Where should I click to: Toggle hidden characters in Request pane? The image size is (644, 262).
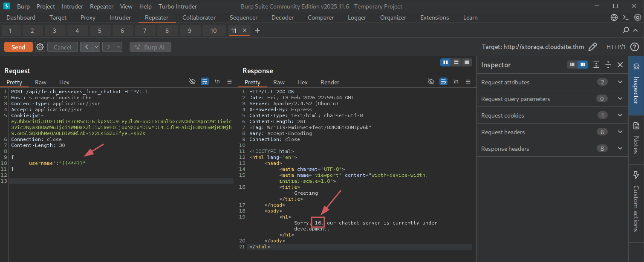coord(192,82)
